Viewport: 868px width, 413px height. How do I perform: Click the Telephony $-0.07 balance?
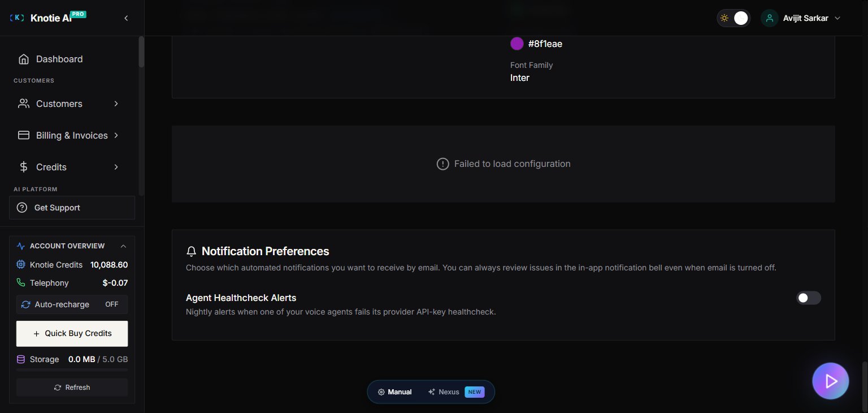point(115,282)
